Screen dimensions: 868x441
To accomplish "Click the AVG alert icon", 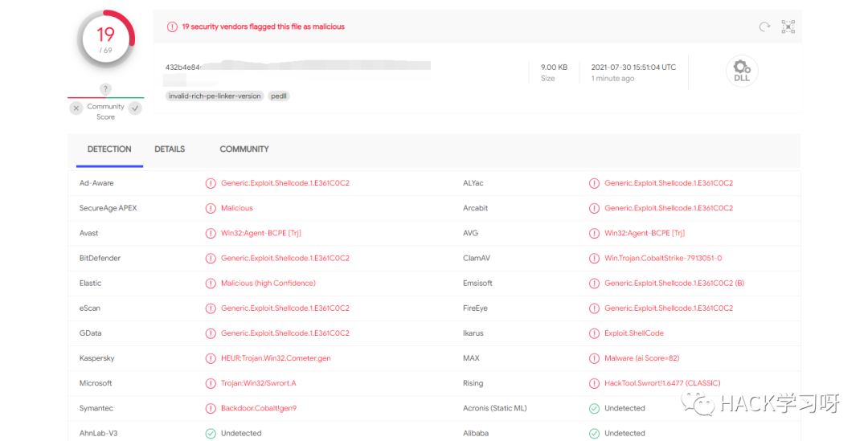I will tap(594, 233).
